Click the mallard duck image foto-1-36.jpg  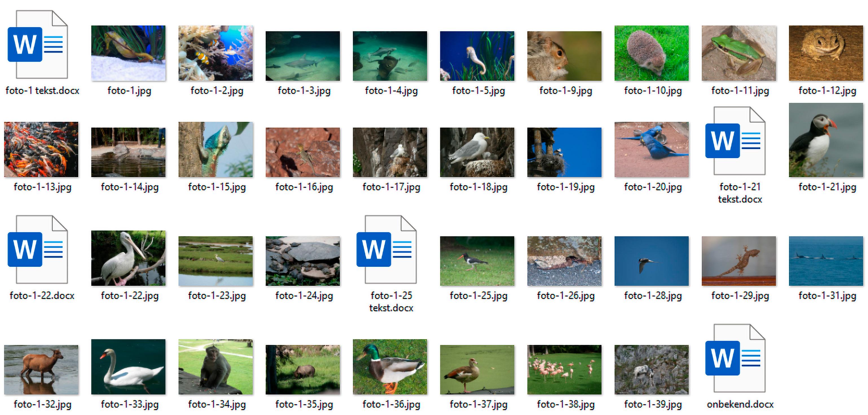[x=390, y=367]
